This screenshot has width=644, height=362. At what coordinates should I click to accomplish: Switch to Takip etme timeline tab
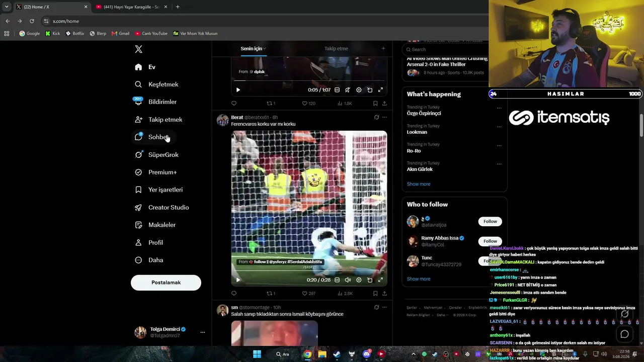click(x=336, y=49)
